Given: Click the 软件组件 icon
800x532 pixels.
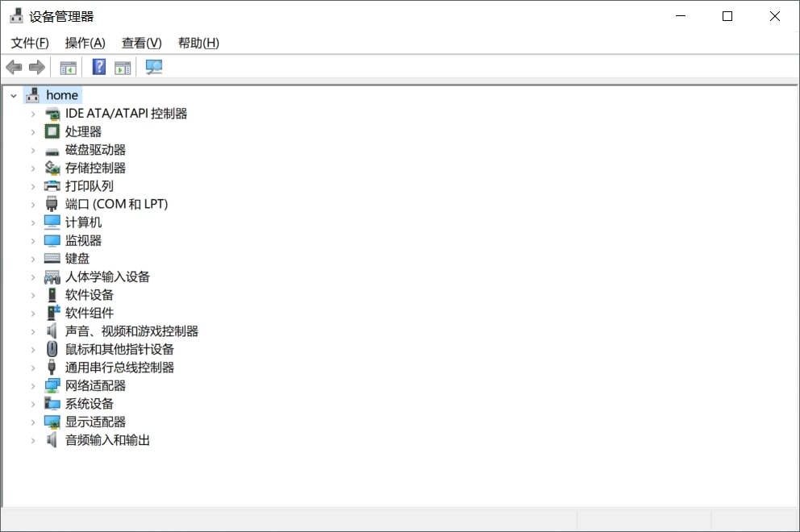Looking at the screenshot, I should [x=53, y=313].
